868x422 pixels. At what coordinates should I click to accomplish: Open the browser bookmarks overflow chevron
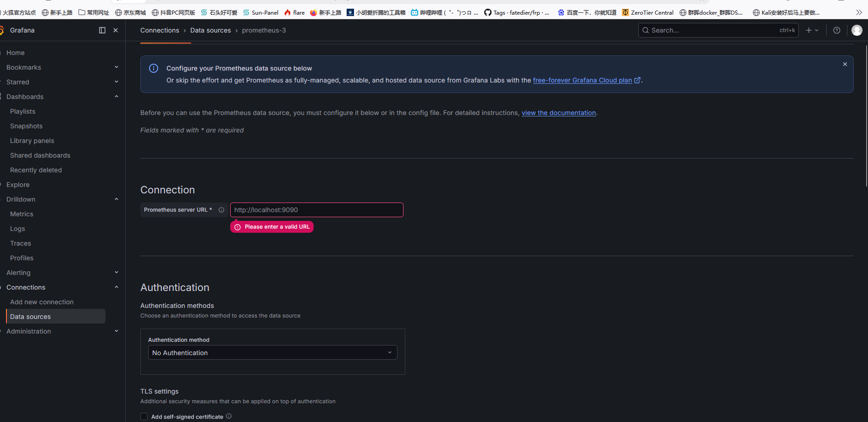click(859, 12)
